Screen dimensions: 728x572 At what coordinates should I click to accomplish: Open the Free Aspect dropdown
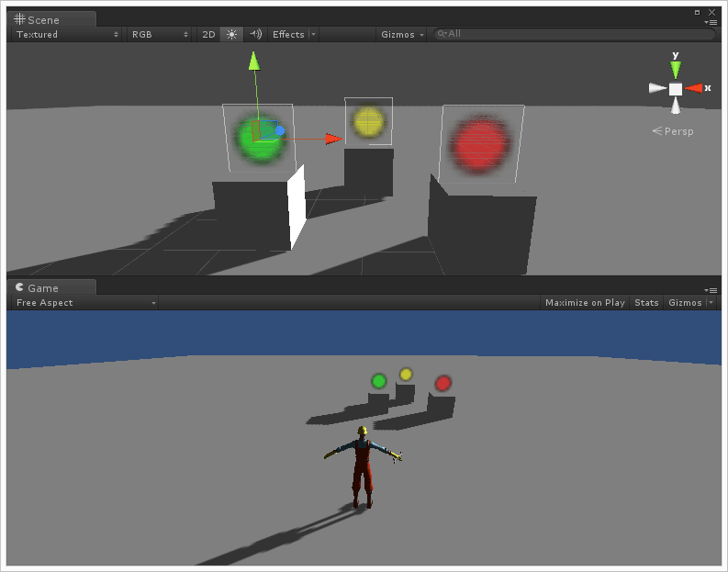(84, 303)
